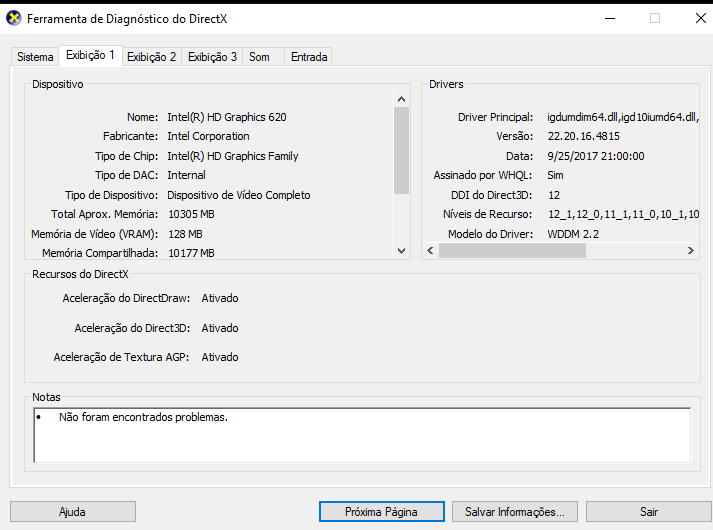Screen dimensions: 713x530
Task: Open the Entrada tab
Action: 309,57
